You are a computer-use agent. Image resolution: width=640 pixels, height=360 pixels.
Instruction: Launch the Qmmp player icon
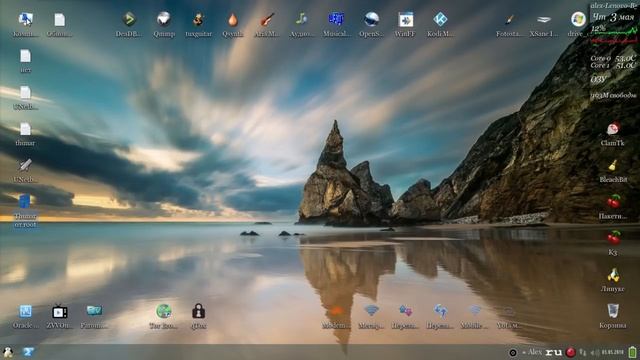[164, 19]
